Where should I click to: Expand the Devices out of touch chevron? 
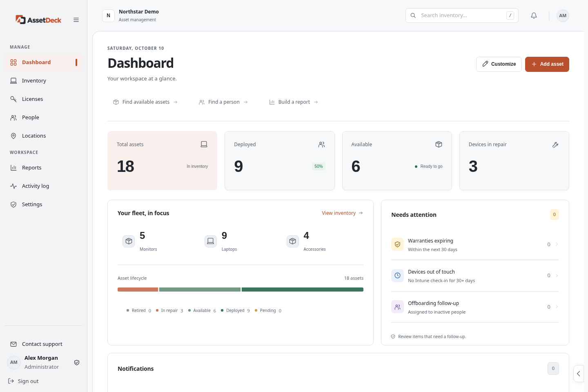(x=557, y=276)
